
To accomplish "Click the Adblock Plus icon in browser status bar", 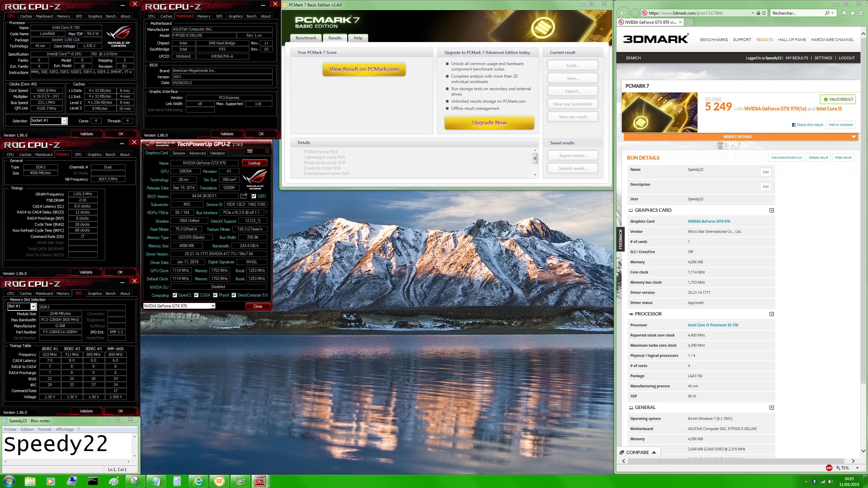I will click(829, 468).
